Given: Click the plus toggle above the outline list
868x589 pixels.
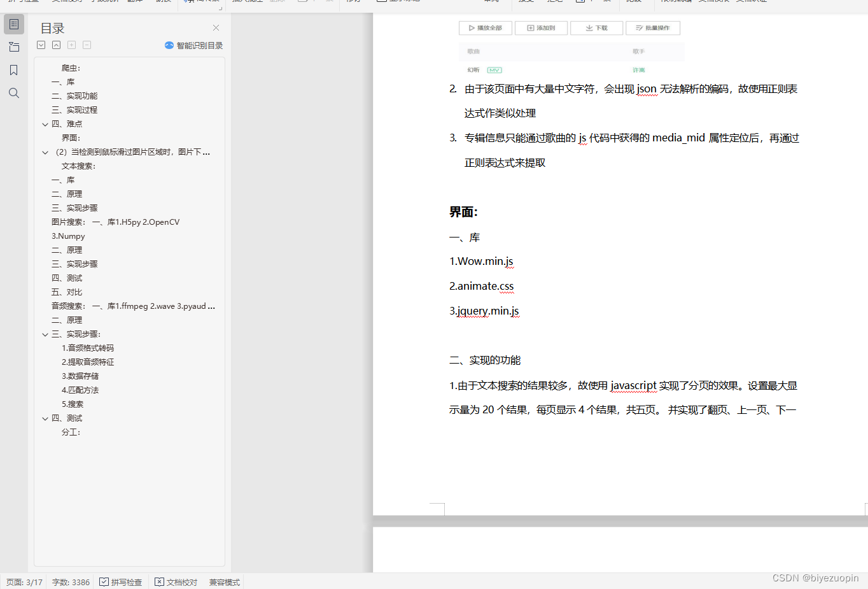Looking at the screenshot, I should [x=71, y=45].
